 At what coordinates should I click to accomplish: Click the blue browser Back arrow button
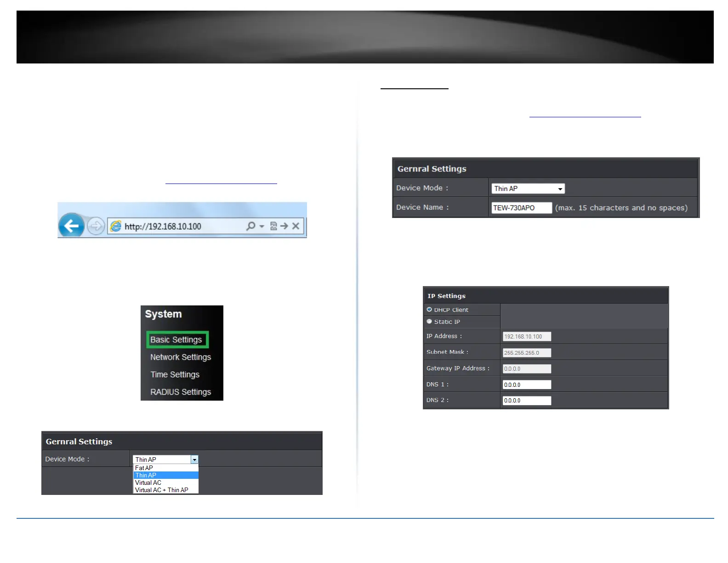(71, 225)
